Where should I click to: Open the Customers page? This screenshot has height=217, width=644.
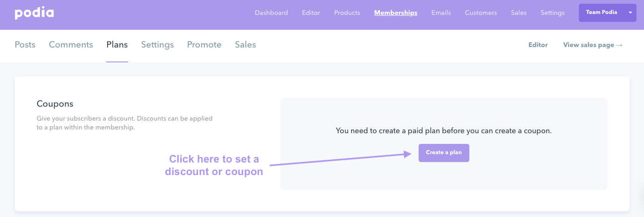481,13
